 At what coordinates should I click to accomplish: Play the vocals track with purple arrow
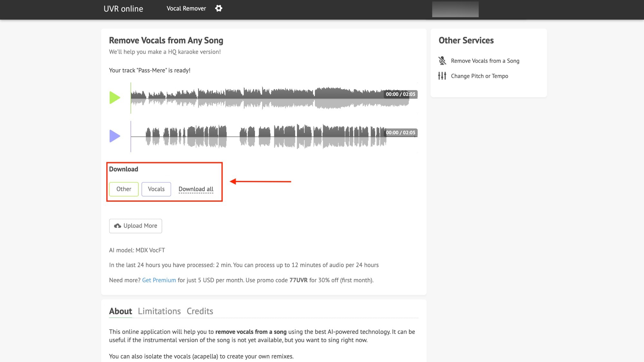tap(115, 136)
